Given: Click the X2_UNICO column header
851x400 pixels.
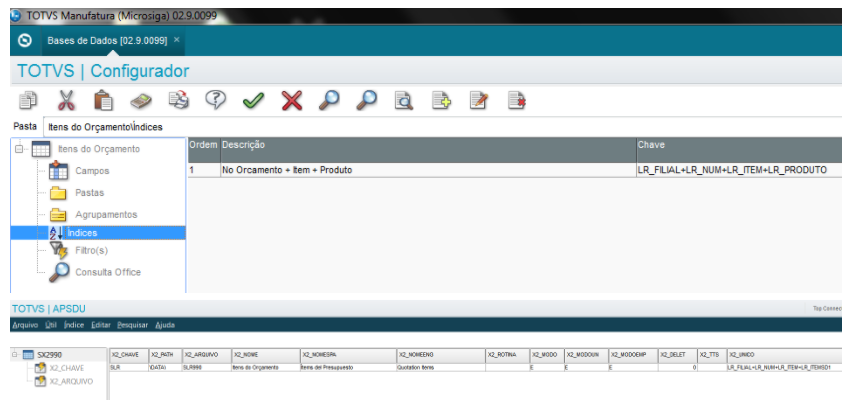Looking at the screenshot, I should pos(785,355).
